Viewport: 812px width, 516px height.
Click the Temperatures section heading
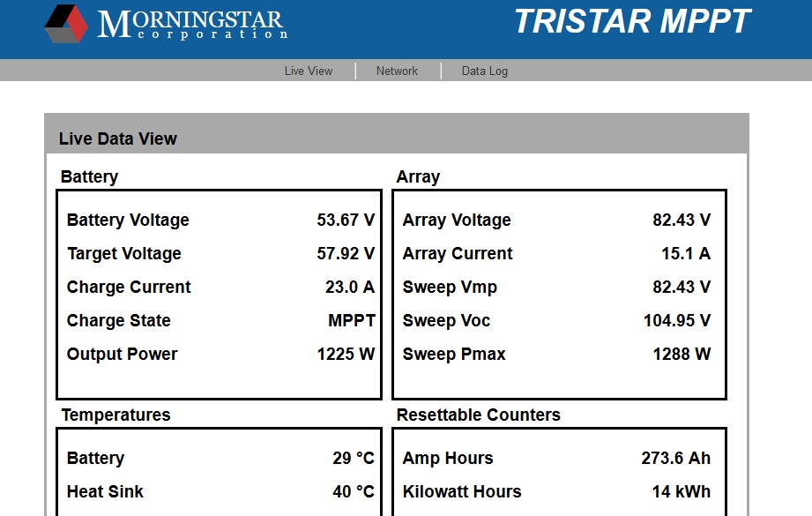(x=116, y=415)
